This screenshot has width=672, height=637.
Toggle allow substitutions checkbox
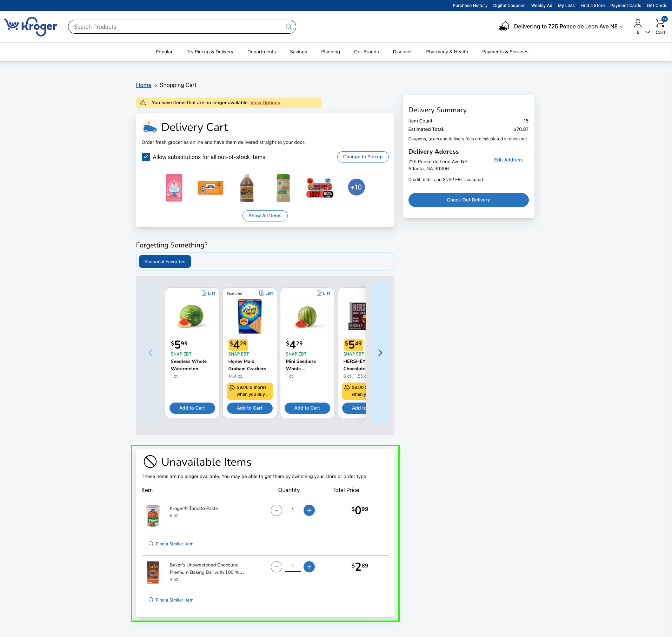coord(146,157)
